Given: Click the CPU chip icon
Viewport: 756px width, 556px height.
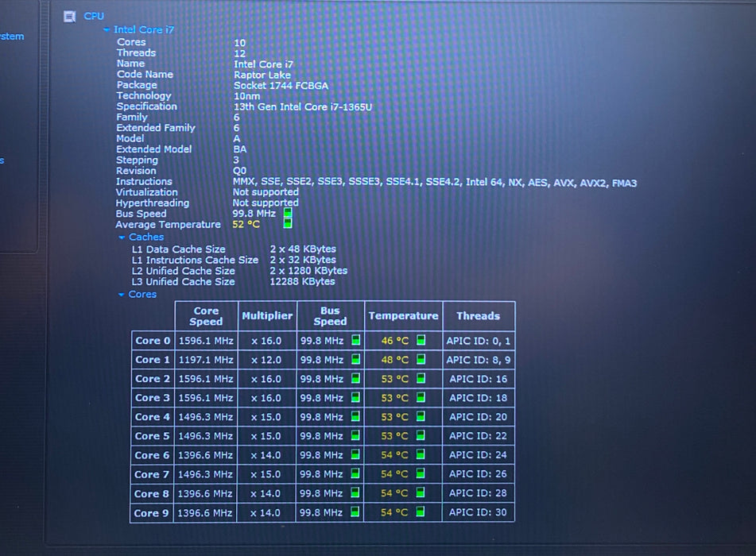Looking at the screenshot, I should 69,17.
